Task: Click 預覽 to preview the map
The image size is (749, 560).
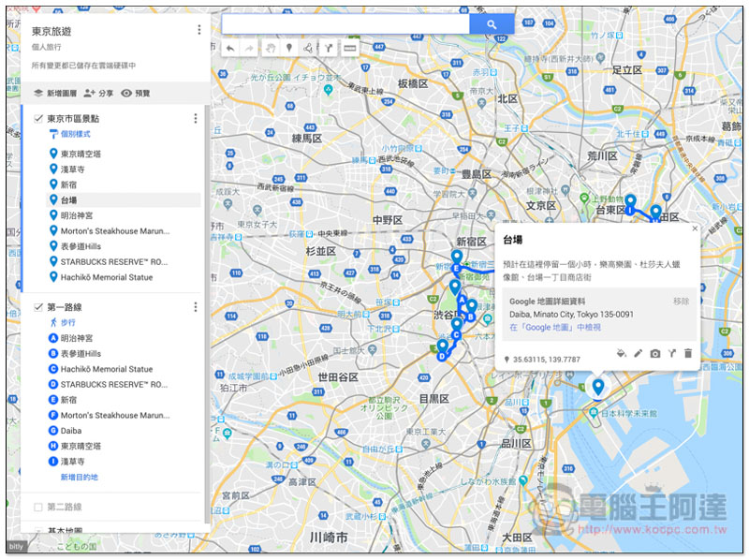Action: [x=136, y=93]
